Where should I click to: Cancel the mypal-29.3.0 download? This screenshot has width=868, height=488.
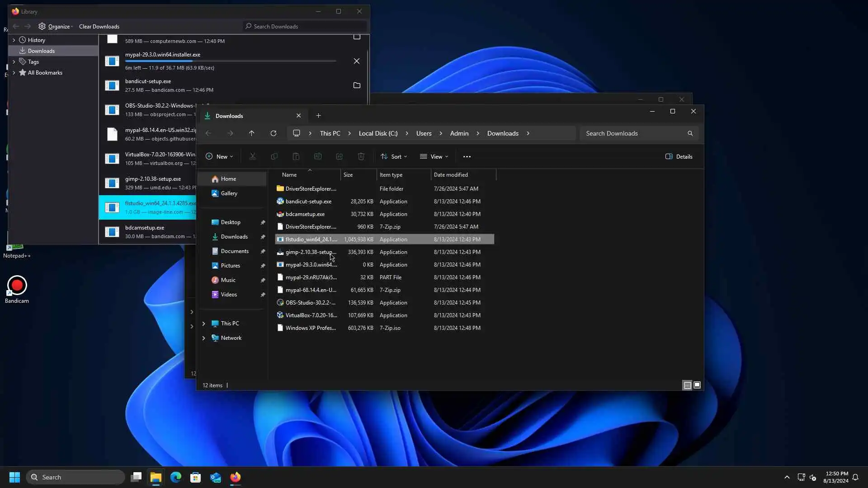click(x=357, y=61)
